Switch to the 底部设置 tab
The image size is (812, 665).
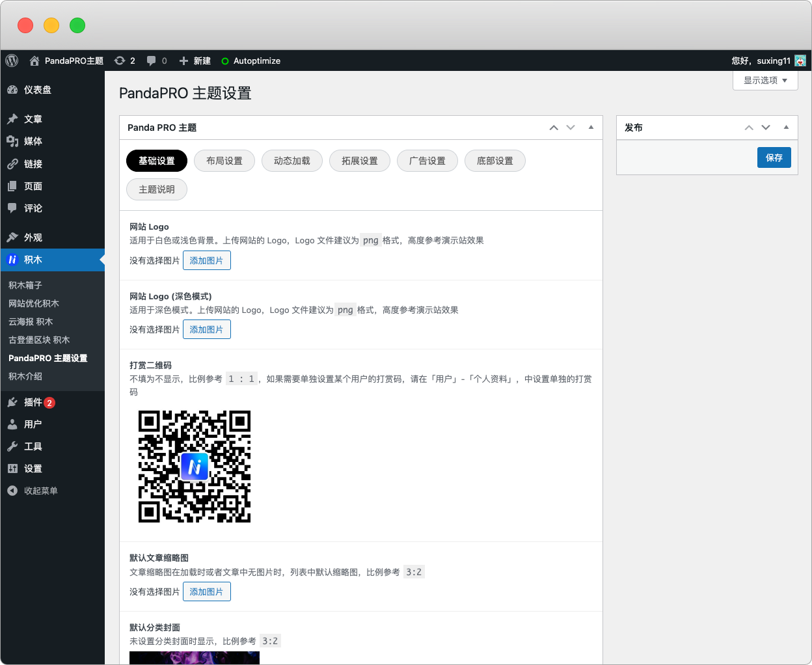tap(495, 161)
